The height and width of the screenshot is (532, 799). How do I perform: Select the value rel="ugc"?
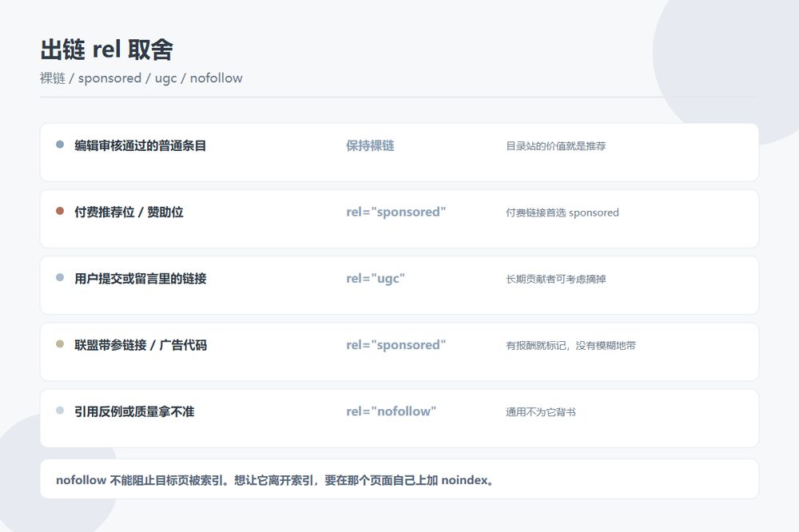tap(376, 279)
